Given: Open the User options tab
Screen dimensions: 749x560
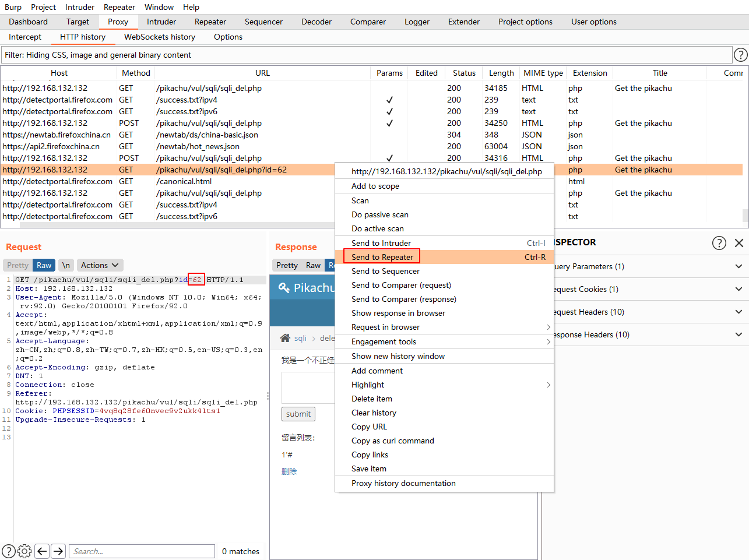Looking at the screenshot, I should [x=594, y=22].
